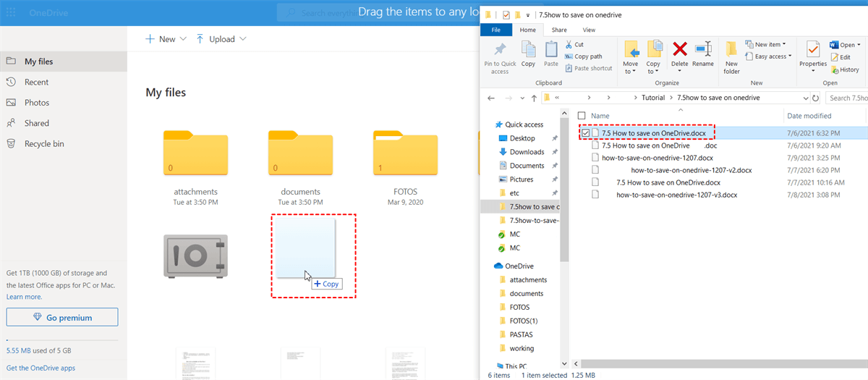Open the attachments folder in OneDrive web
This screenshot has height=380, width=868.
click(x=195, y=153)
